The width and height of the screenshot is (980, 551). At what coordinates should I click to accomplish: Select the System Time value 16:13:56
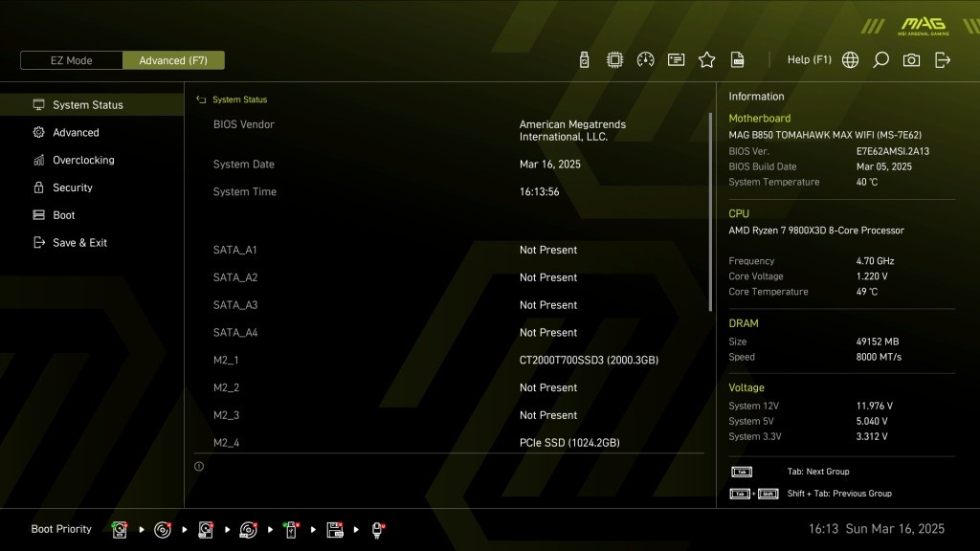click(540, 191)
